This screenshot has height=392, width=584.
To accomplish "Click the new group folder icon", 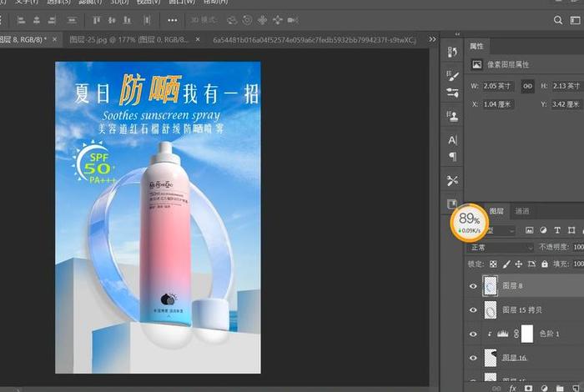I will pos(560,389).
